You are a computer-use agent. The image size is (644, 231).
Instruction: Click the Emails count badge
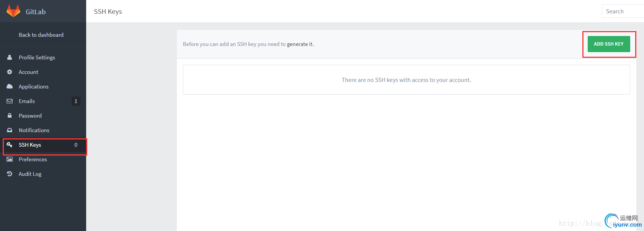click(x=76, y=101)
